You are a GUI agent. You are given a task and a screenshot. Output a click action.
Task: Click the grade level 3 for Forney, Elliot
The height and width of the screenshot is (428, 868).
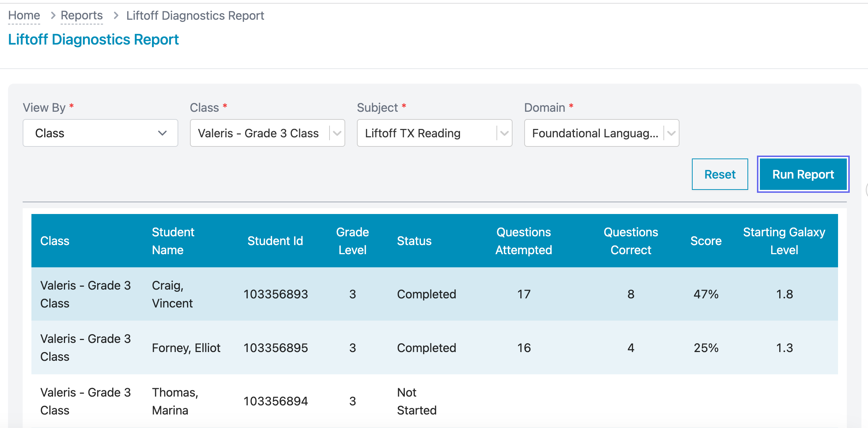click(x=353, y=348)
